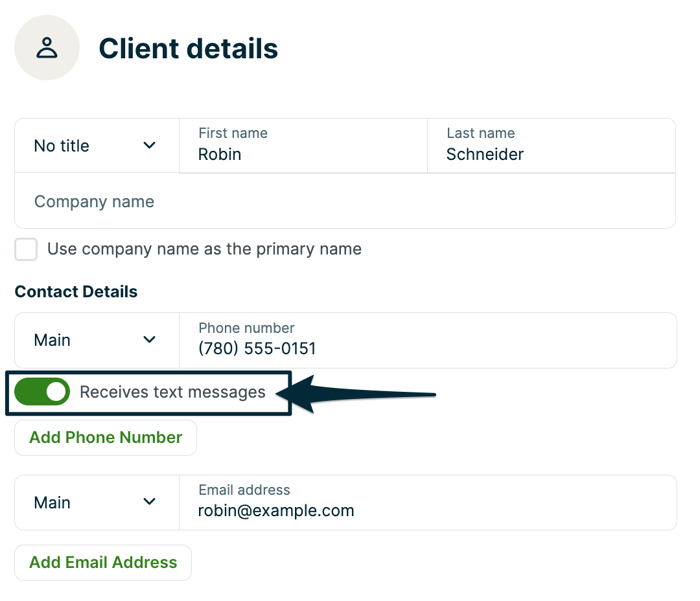Image resolution: width=700 pixels, height=601 pixels.
Task: Click the chevron in the phone type selector
Action: point(150,340)
